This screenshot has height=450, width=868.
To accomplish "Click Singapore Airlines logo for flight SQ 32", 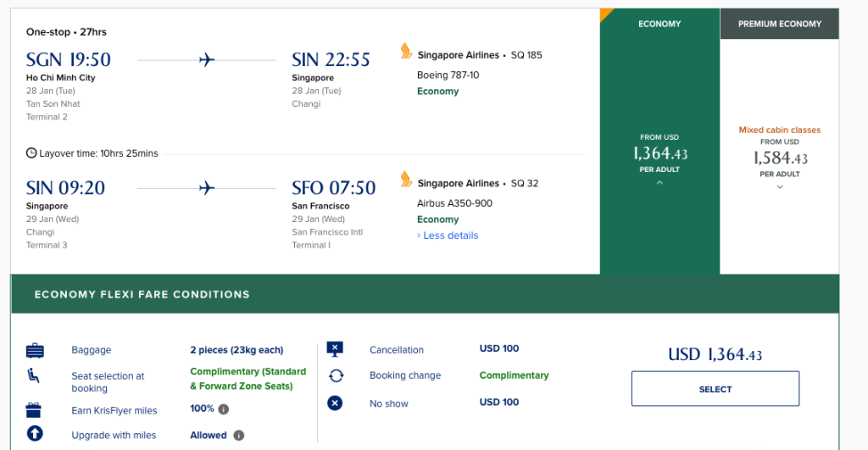I will point(406,179).
